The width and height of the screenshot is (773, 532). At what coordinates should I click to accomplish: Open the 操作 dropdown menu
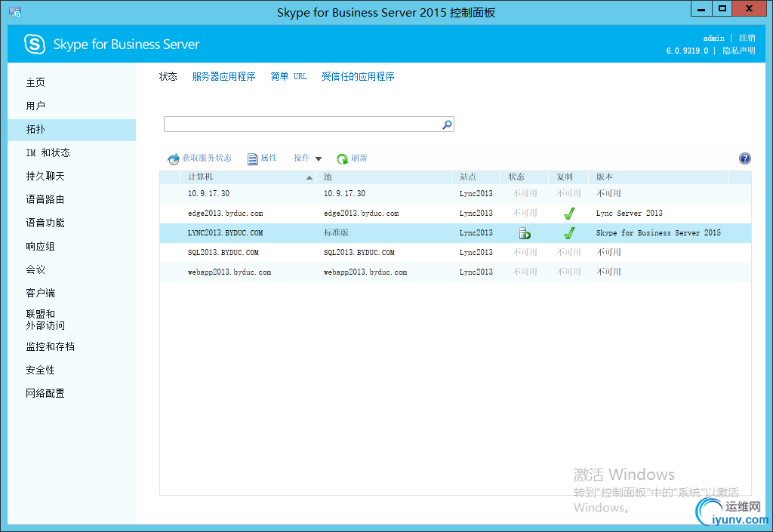(x=308, y=158)
